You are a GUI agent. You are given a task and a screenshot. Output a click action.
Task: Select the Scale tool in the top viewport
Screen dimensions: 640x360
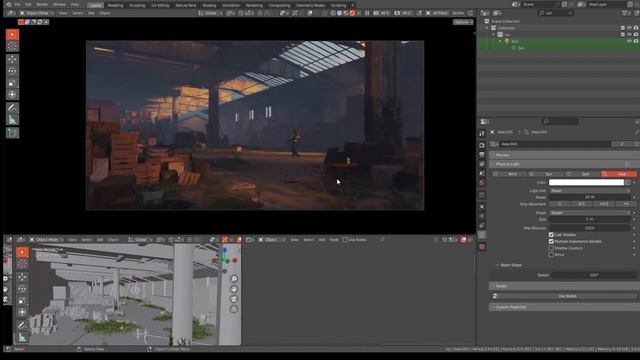point(12,83)
